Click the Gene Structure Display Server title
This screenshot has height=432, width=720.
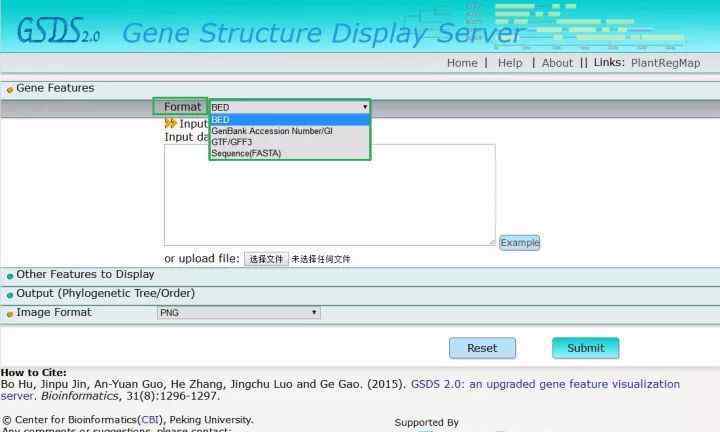322,33
